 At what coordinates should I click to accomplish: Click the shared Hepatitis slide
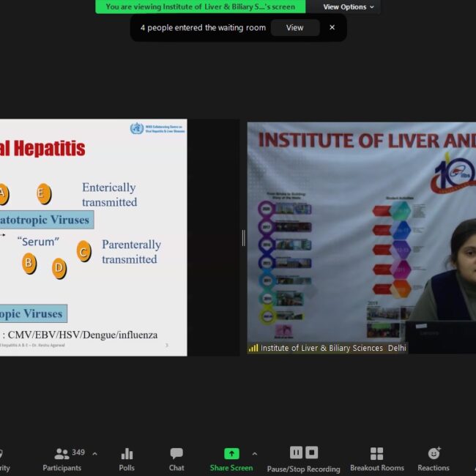94,237
